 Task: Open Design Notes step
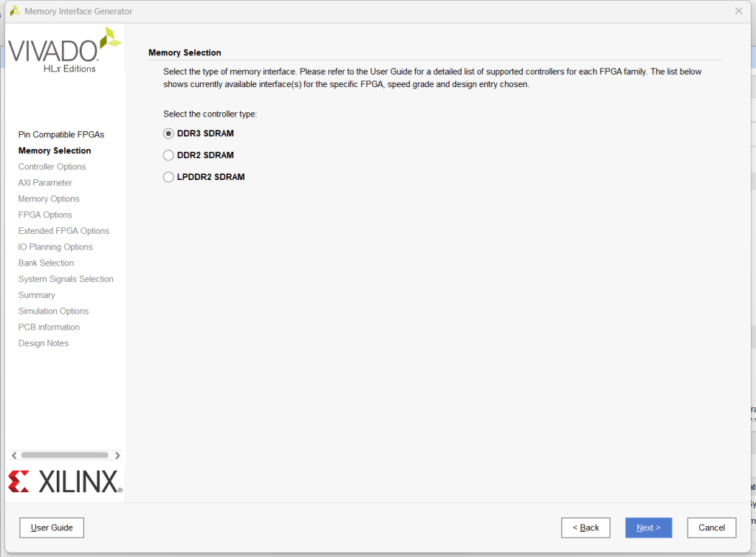click(44, 343)
